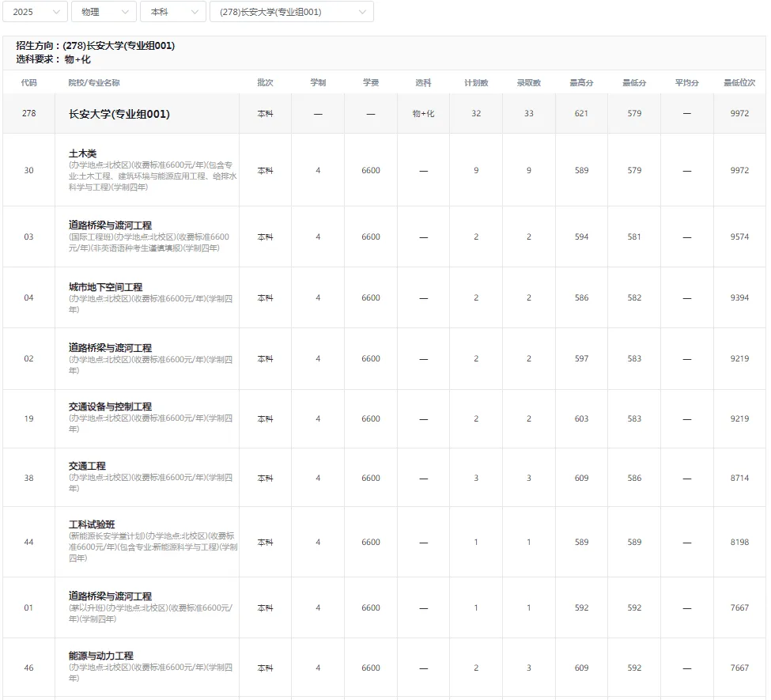
Task: Click the 计划数 column header
Action: coord(476,82)
